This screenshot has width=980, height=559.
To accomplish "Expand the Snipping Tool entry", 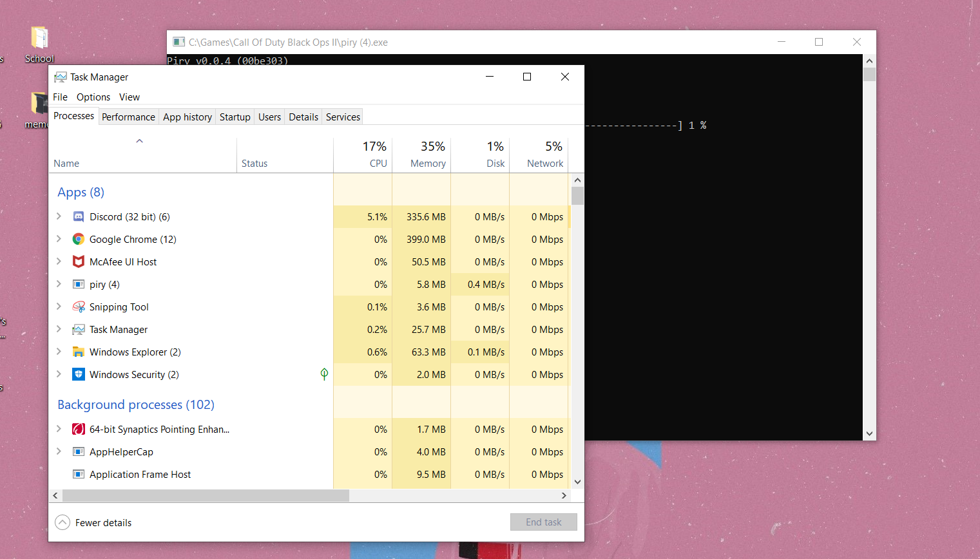I will tap(59, 307).
